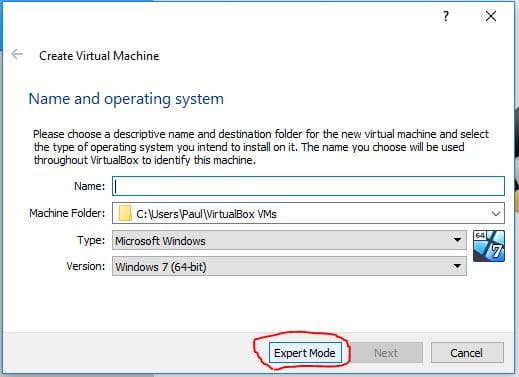
Task: Click the Type: label
Action: [x=91, y=240]
